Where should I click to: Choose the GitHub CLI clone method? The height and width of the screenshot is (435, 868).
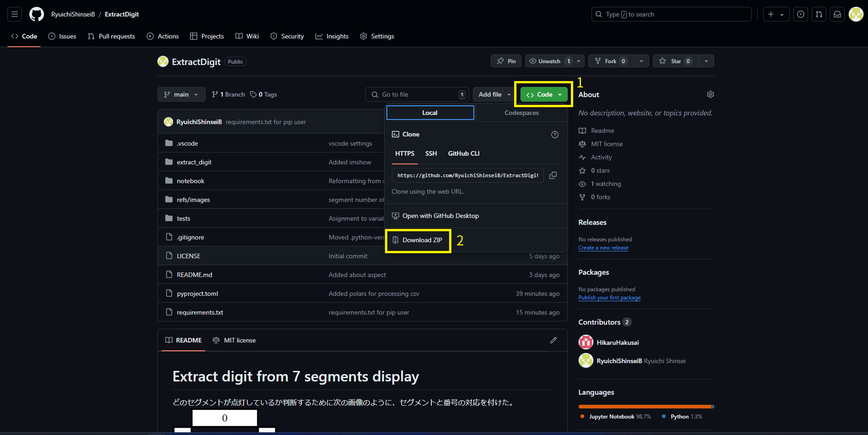point(464,153)
